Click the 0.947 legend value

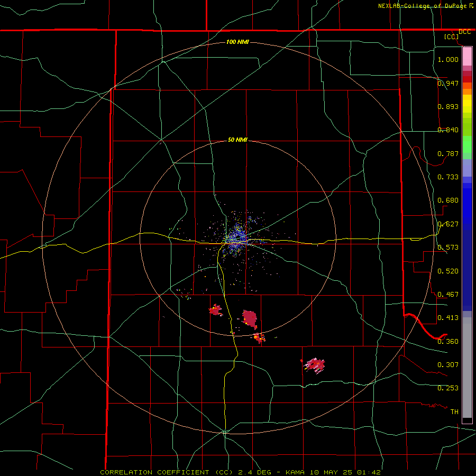pyautogui.click(x=448, y=83)
